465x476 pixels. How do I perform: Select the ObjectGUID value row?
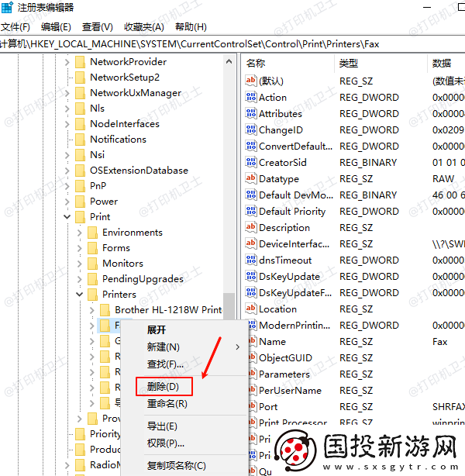357,358
